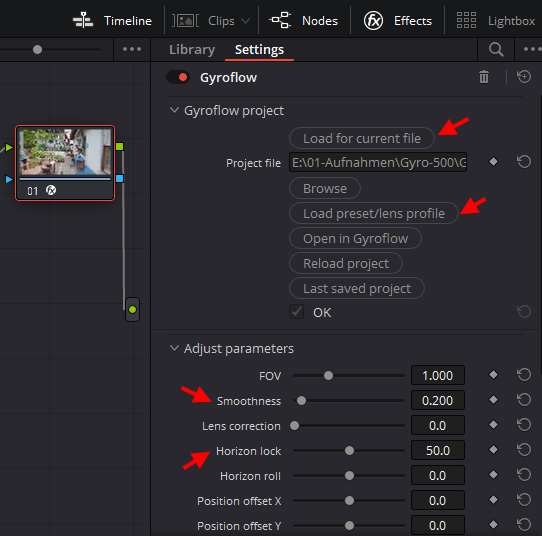Add keyframe for Lens correction
The image size is (542, 536).
click(494, 424)
